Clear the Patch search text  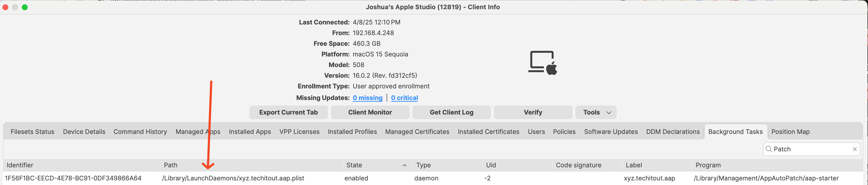click(854, 149)
